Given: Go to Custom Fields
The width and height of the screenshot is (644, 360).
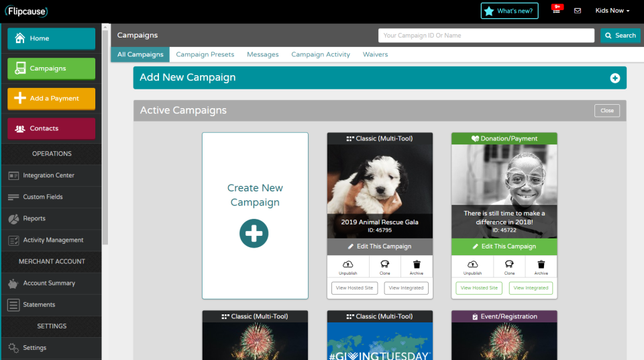Looking at the screenshot, I should tap(52, 197).
